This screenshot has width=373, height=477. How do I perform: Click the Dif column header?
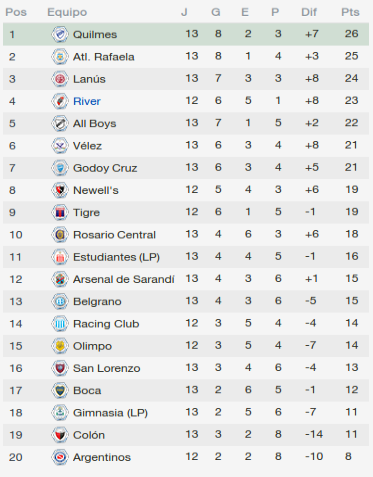click(x=309, y=12)
